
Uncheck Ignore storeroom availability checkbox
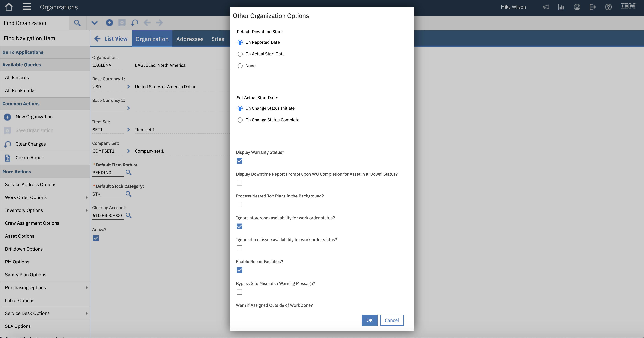point(239,226)
